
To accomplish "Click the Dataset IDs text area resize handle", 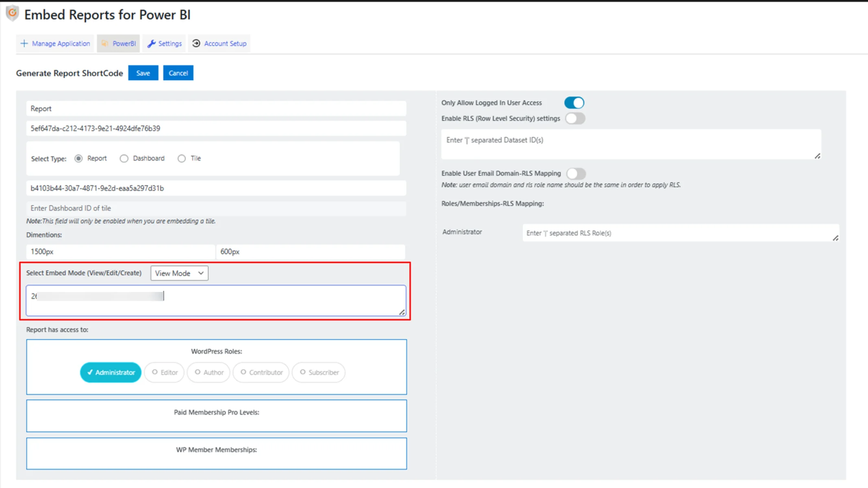I will pyautogui.click(x=817, y=156).
